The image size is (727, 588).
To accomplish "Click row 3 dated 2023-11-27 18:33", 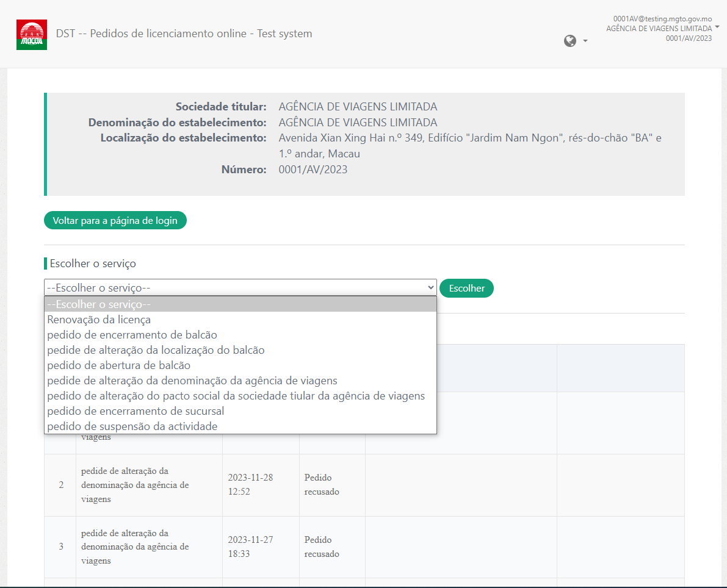I will point(250,547).
